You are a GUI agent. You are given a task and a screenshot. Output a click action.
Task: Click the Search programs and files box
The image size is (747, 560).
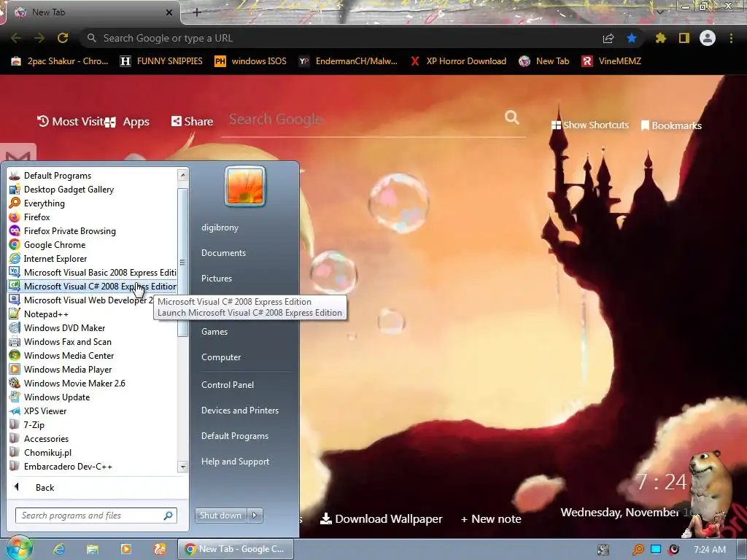pyautogui.click(x=96, y=516)
